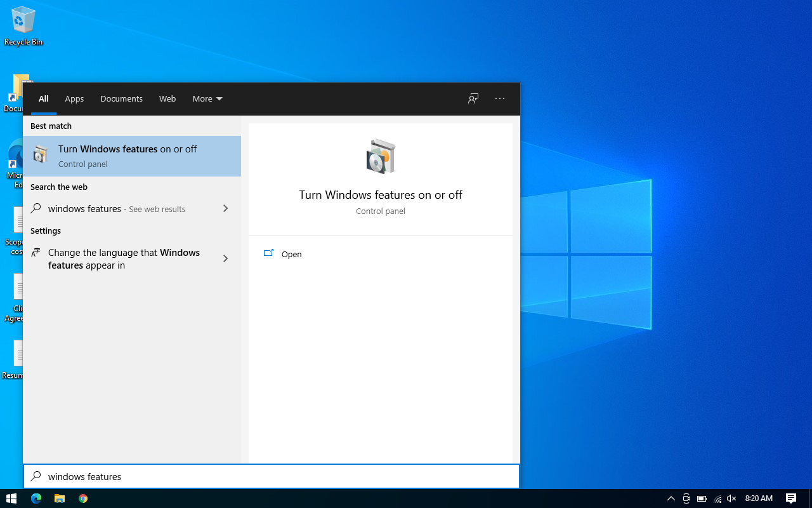Select the Turn Windows features on or off result
The width and height of the screenshot is (812, 508).
coord(127,156)
